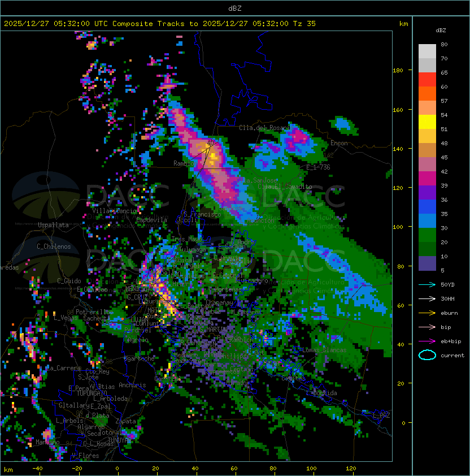470x476 pixels.
Task: Pick the green 20-30 dBZ swatch
Action: (427, 235)
